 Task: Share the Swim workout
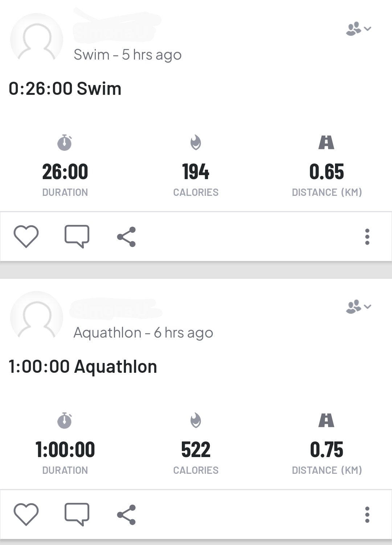coord(126,237)
